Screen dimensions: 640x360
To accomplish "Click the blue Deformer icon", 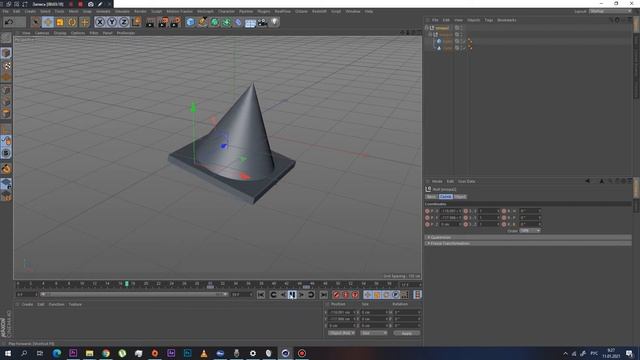I will 238,22.
